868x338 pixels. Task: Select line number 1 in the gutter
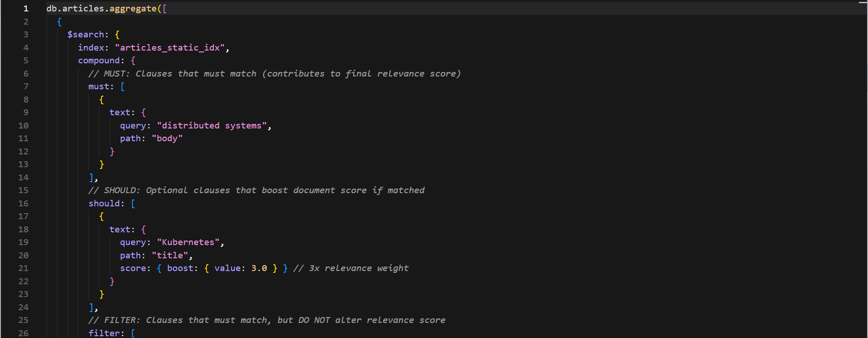(26, 9)
